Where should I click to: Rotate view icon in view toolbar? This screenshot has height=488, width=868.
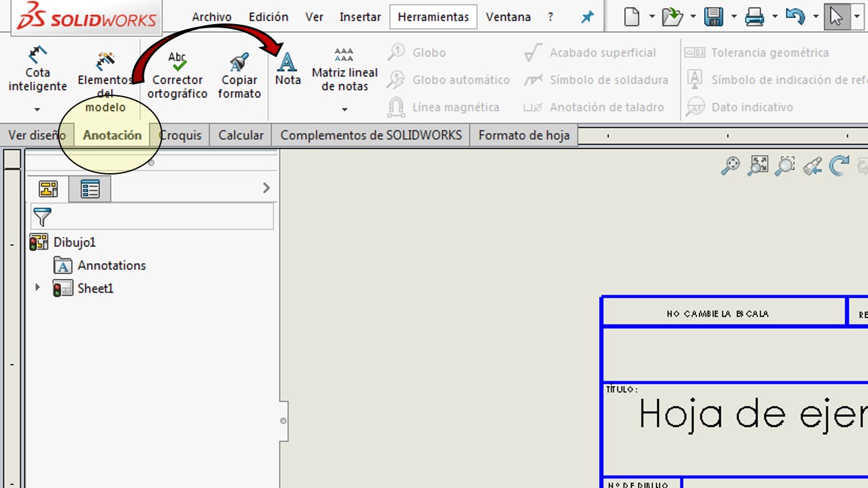(839, 165)
